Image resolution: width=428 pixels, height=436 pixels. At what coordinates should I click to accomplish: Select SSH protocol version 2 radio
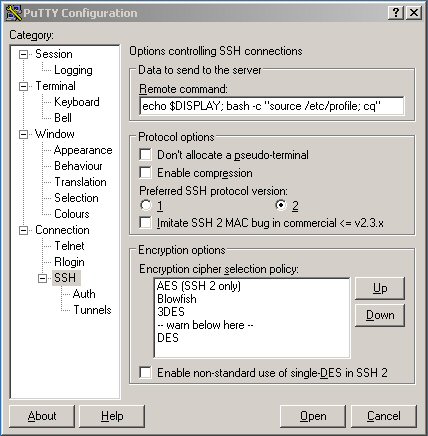[281, 205]
